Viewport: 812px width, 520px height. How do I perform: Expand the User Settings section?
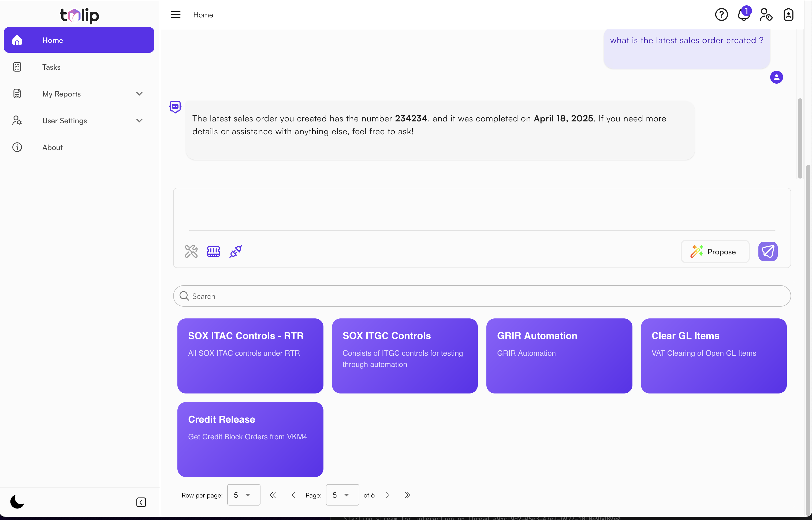(139, 120)
